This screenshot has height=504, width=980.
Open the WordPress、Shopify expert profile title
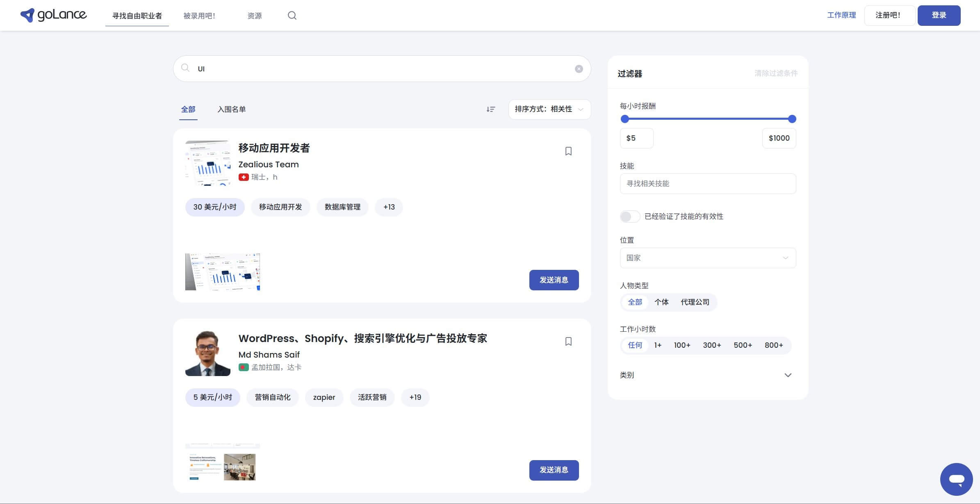(363, 338)
